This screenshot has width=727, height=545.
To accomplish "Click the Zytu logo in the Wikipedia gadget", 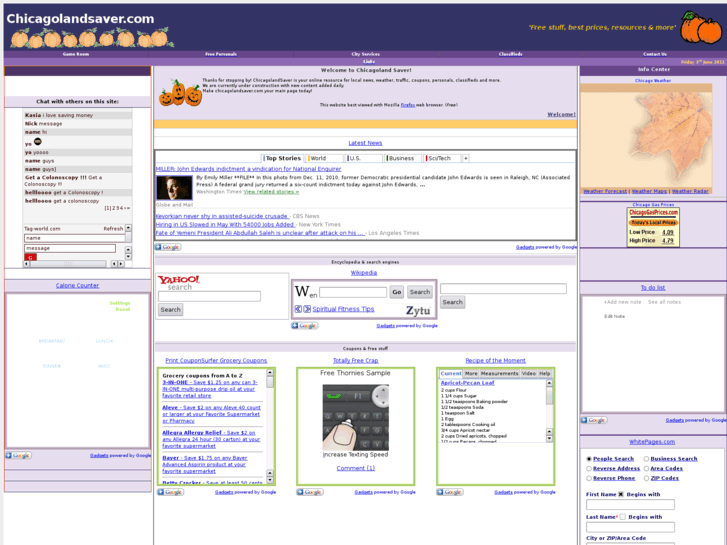I will pos(418,310).
